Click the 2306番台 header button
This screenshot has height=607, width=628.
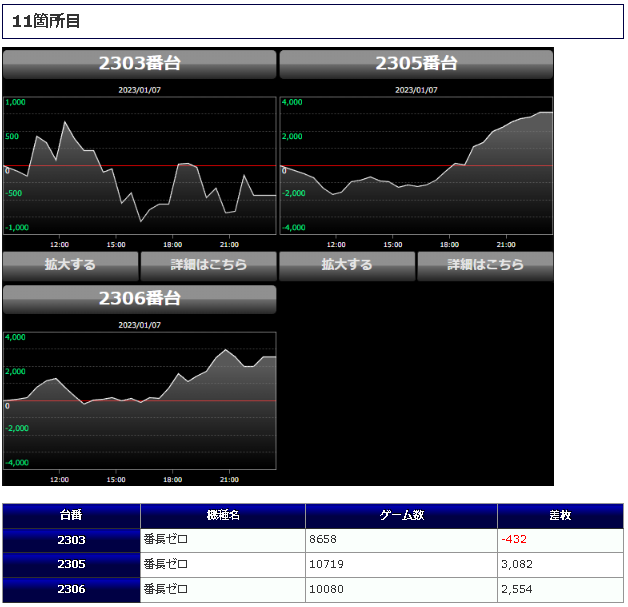click(x=139, y=299)
